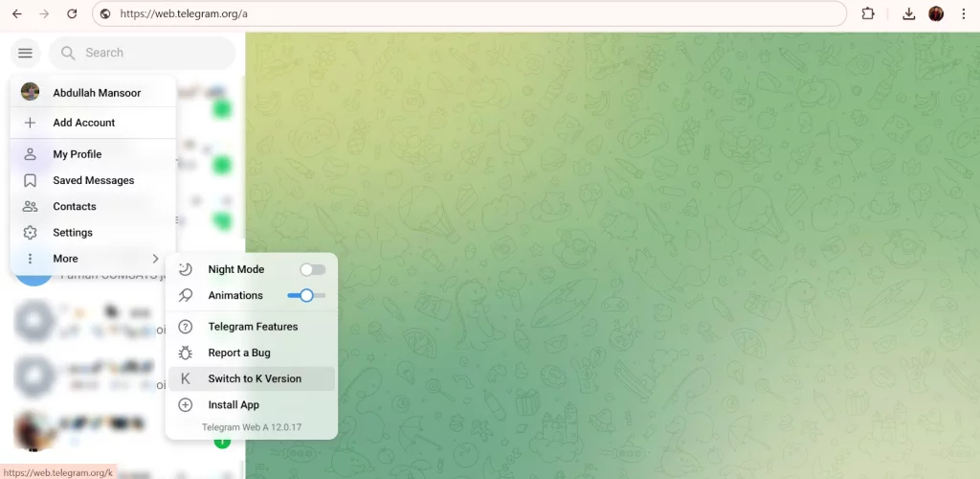Click the person icon for My Profile
The width and height of the screenshot is (980, 479).
pos(30,154)
